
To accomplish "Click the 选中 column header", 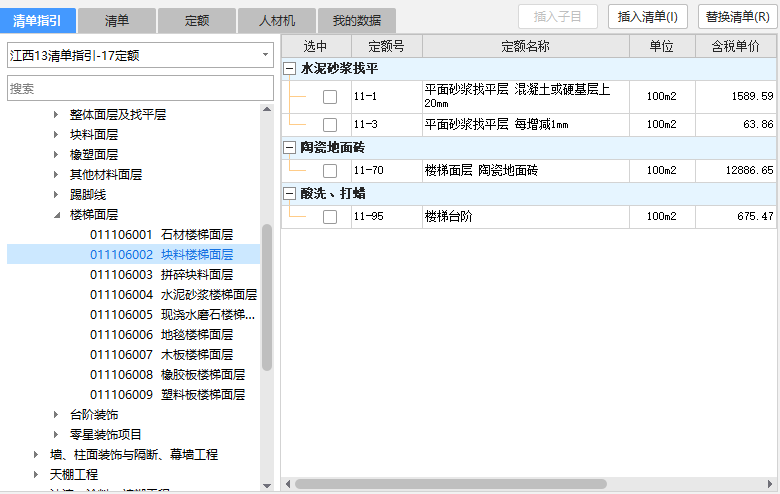I will [316, 46].
